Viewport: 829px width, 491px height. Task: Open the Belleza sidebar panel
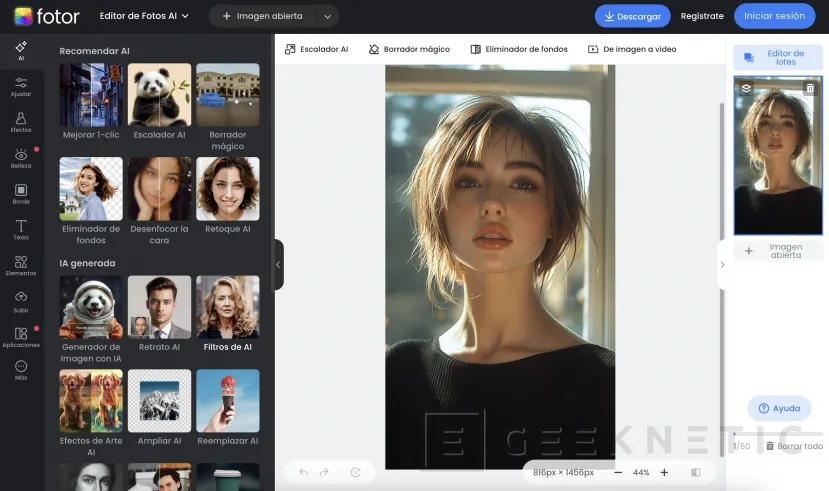click(21, 159)
